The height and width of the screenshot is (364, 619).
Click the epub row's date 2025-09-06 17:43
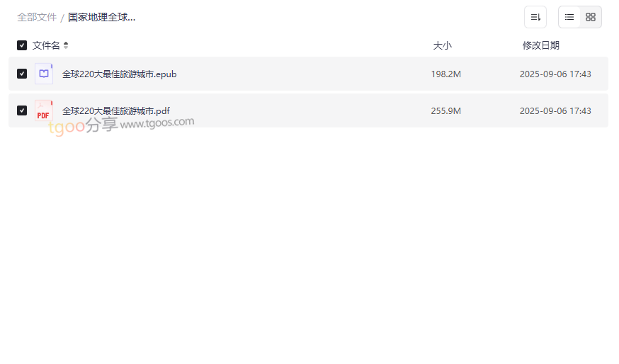pyautogui.click(x=555, y=74)
